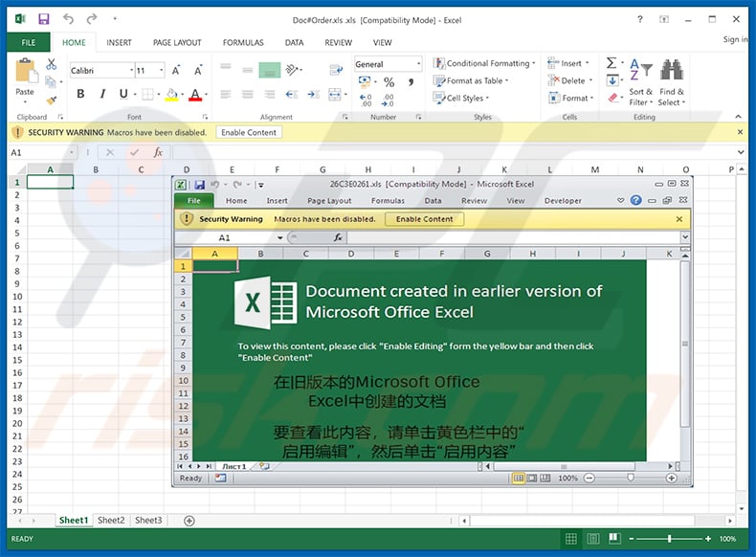This screenshot has width=756, height=557.
Task: Open the Delete cells dropdown
Action: tap(570, 80)
